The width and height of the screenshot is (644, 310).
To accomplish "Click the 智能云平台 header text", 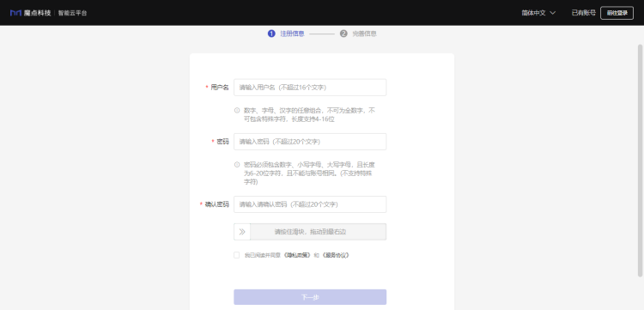I will click(x=72, y=13).
